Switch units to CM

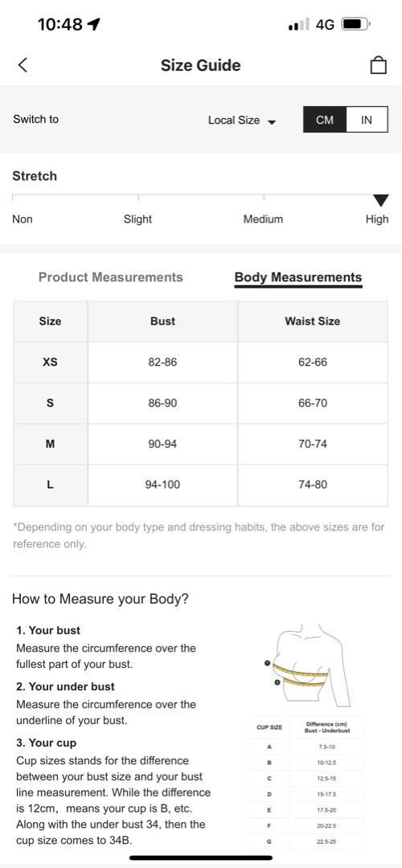[325, 120]
